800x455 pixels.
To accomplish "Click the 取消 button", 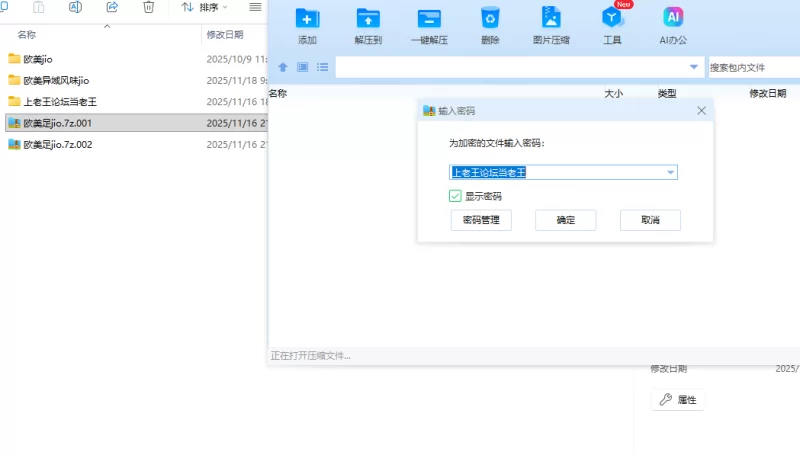I will [x=650, y=220].
